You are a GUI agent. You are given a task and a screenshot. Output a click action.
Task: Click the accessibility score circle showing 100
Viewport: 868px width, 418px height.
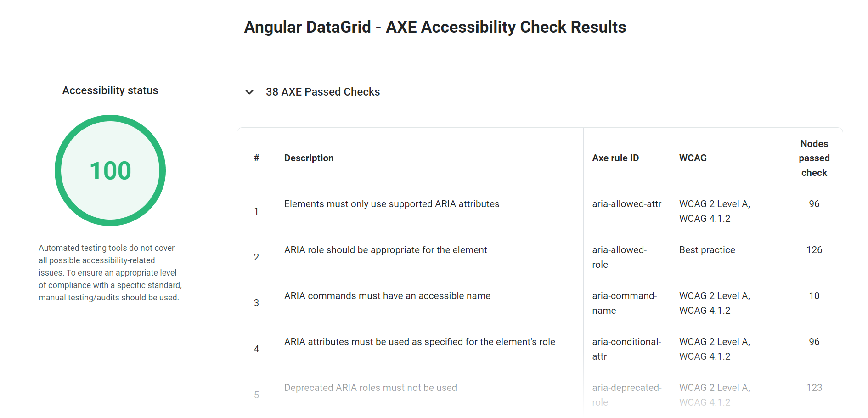click(110, 170)
